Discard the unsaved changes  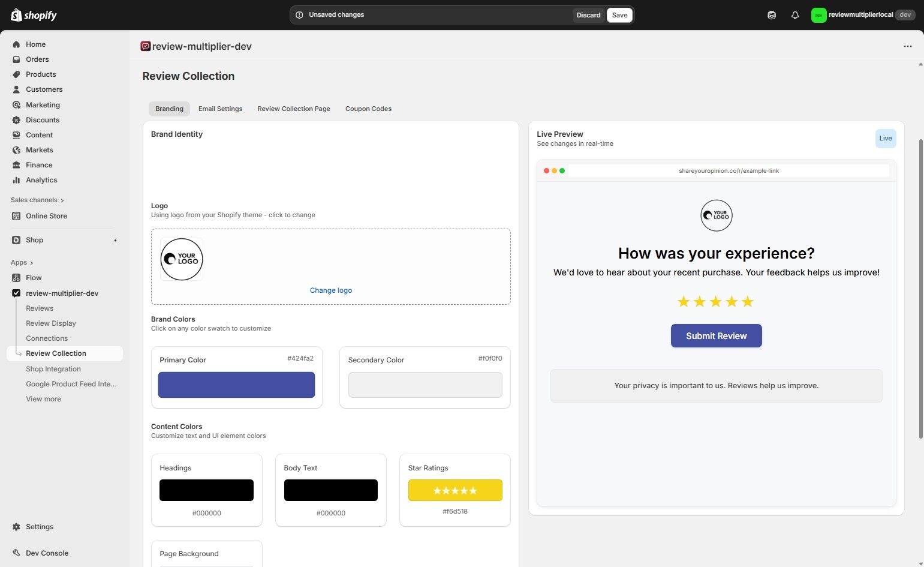(588, 14)
